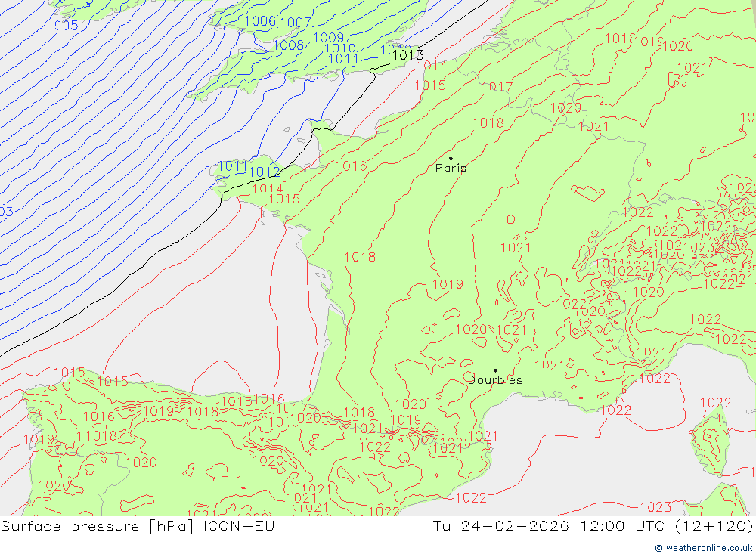The width and height of the screenshot is (756, 554).
Task: Click the 1019 label directly south of Paris
Action: [448, 284]
